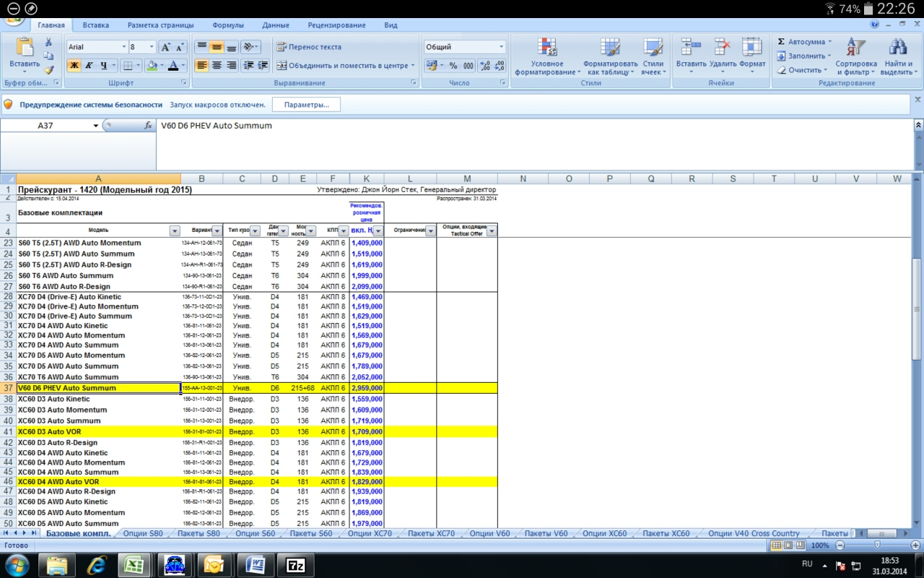
Task: Center text horizontally
Action: [x=217, y=65]
